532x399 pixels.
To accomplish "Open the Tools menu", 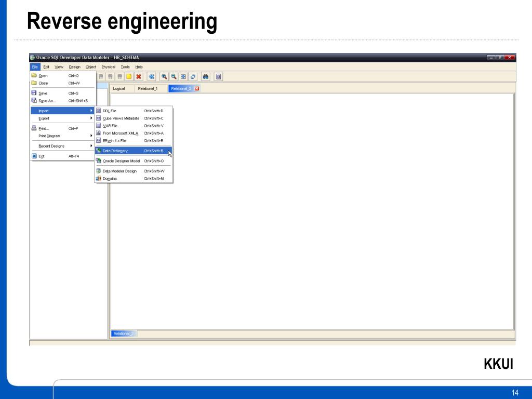I will (125, 67).
